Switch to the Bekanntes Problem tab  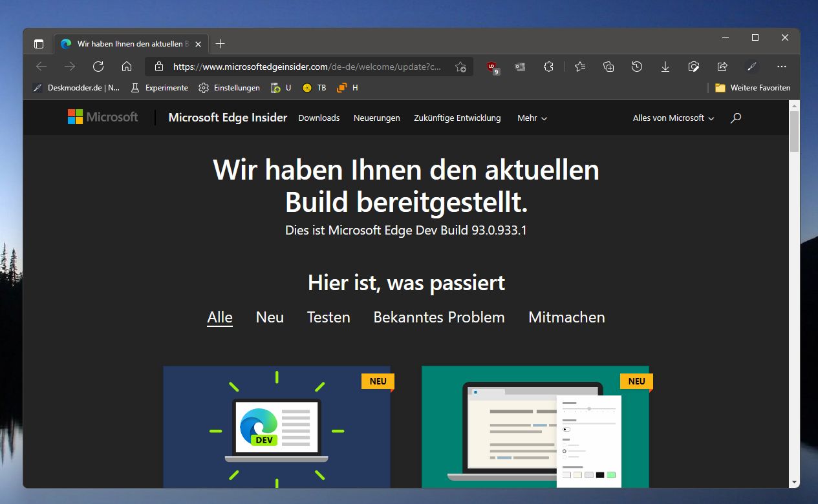(x=439, y=317)
